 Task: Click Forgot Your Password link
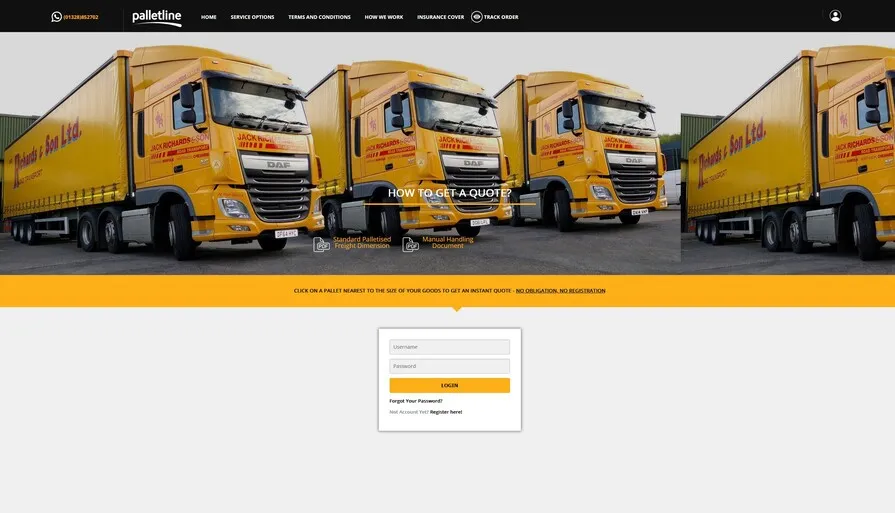tap(416, 401)
